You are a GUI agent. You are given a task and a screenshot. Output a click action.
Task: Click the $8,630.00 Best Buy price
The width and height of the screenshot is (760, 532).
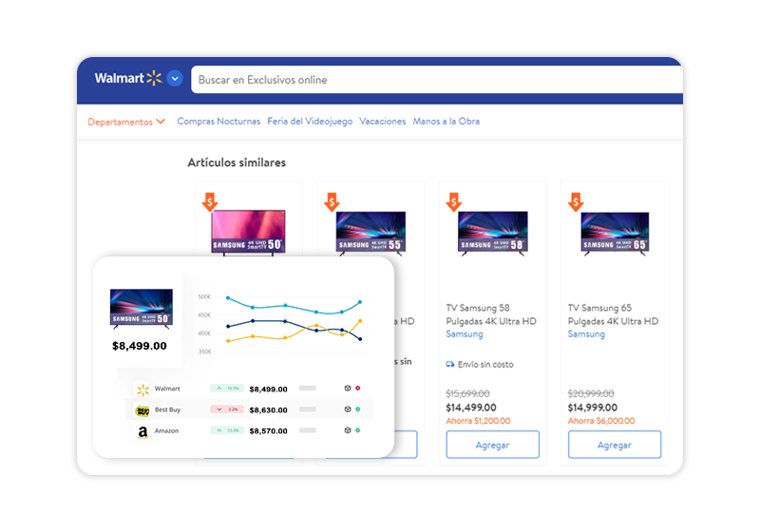click(268, 409)
